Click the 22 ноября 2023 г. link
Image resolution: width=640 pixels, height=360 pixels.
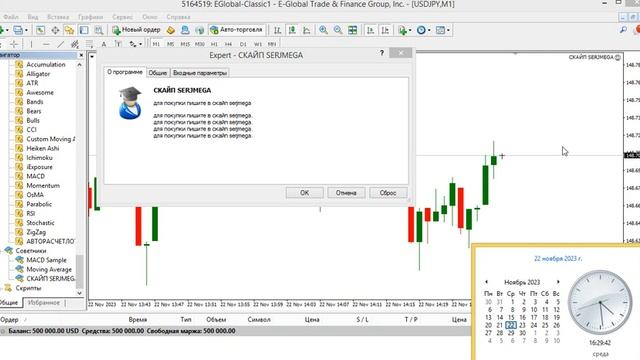[558, 258]
